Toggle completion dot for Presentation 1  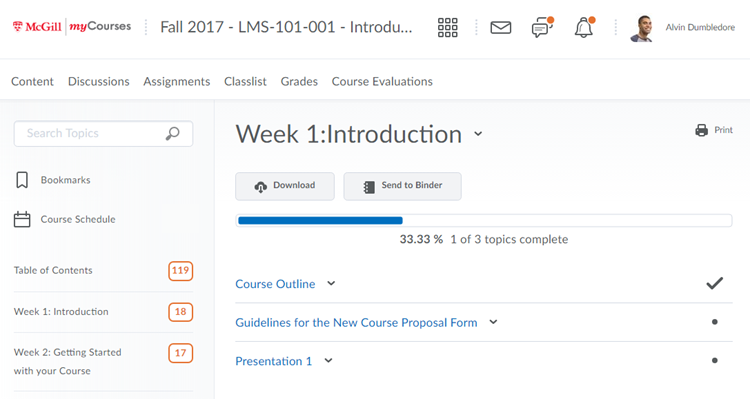click(715, 361)
